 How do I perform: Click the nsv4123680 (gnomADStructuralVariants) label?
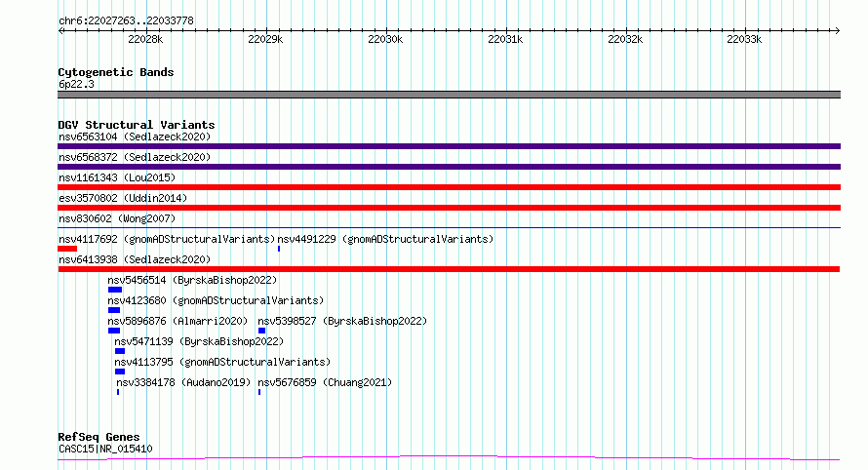point(216,300)
